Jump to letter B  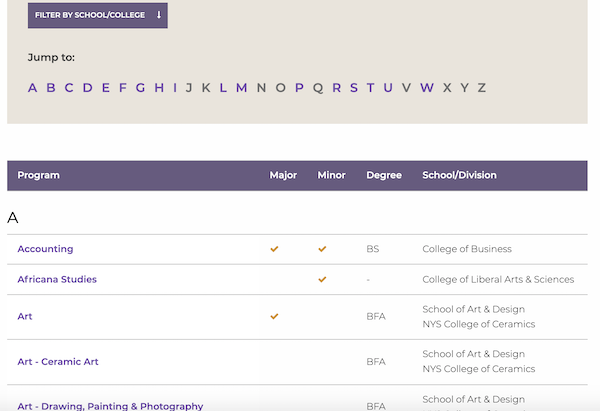(51, 88)
